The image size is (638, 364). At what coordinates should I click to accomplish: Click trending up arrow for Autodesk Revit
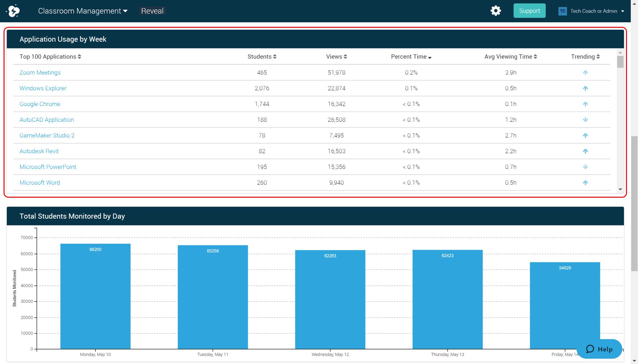tap(585, 151)
